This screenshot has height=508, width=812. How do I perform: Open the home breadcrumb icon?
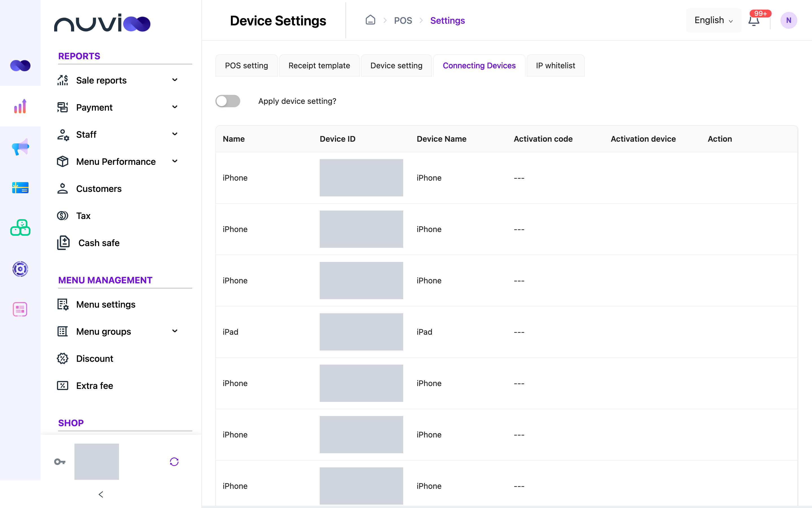click(x=370, y=20)
